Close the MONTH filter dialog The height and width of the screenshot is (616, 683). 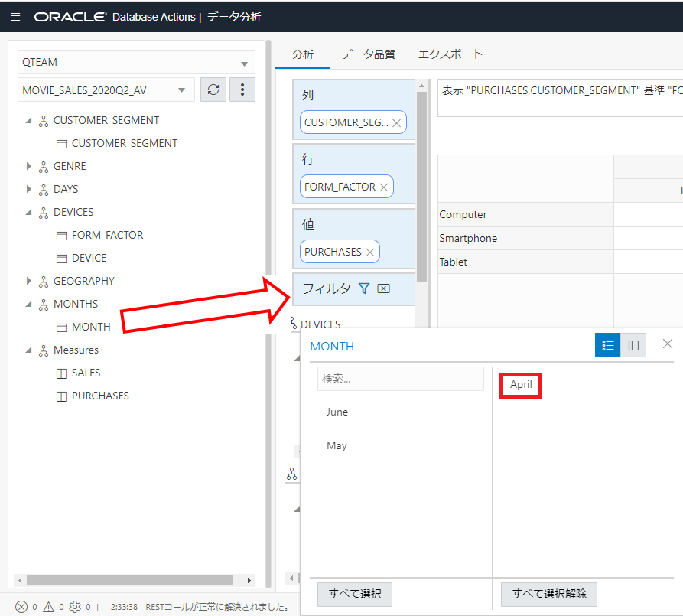click(668, 344)
